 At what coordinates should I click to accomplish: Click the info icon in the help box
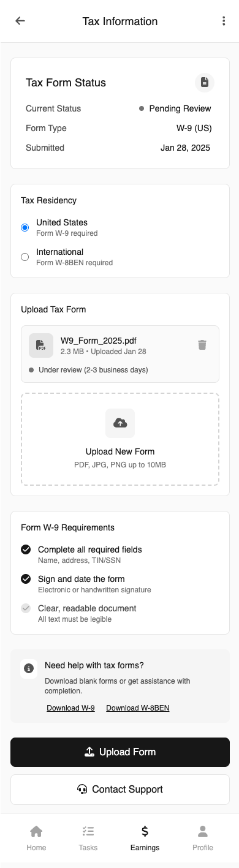(29, 668)
